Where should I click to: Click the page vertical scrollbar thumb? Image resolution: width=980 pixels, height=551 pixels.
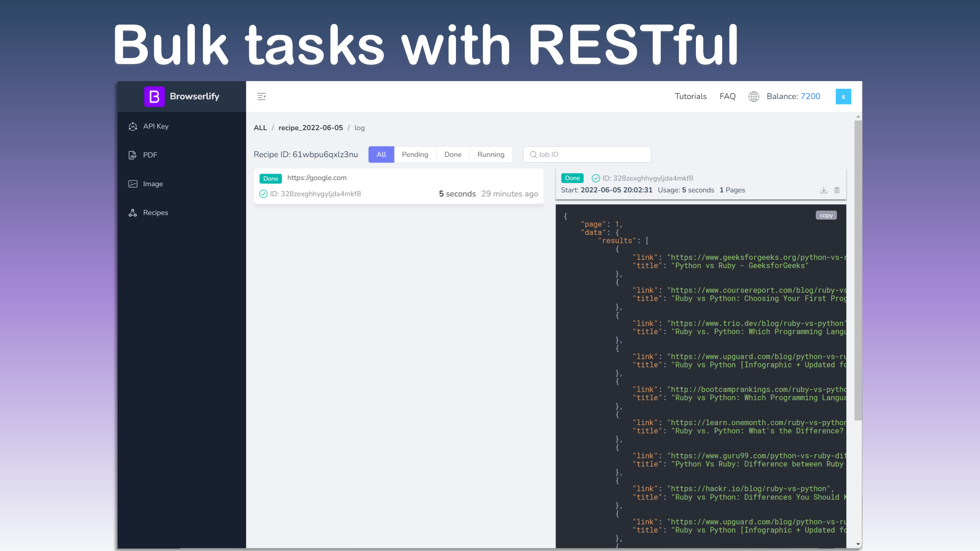point(858,271)
